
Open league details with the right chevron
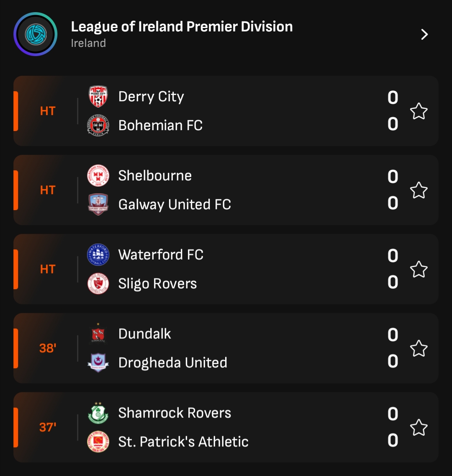(424, 34)
